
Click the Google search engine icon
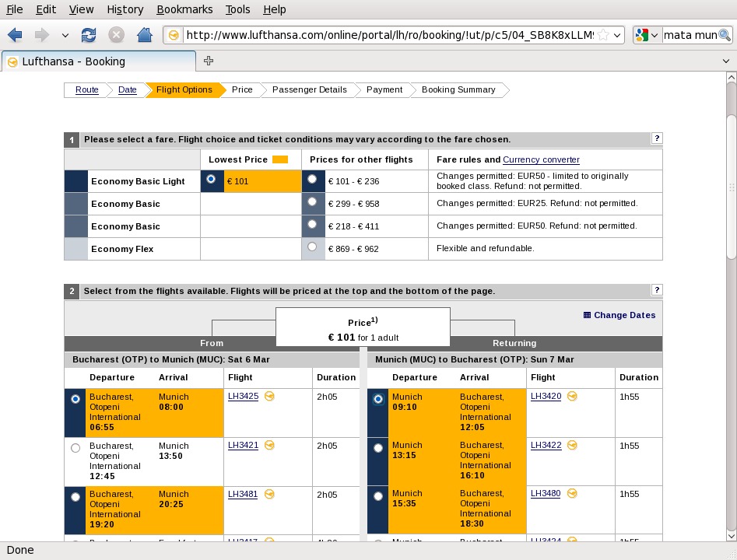click(x=641, y=35)
